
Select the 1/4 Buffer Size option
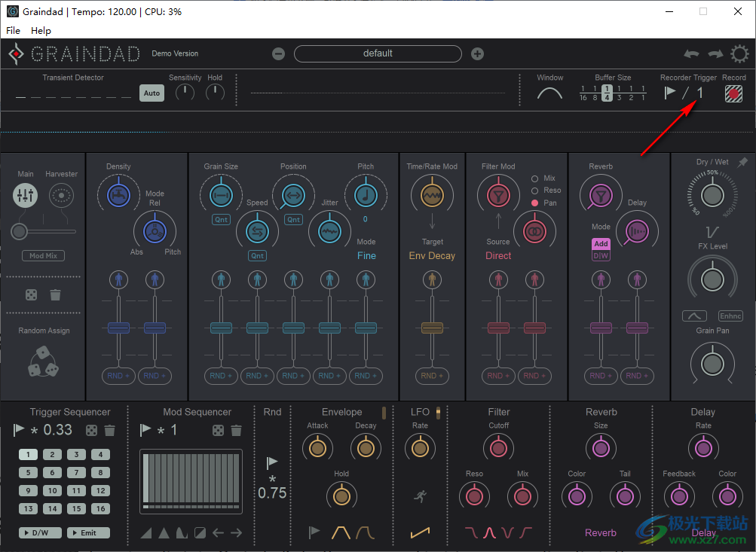(x=607, y=93)
